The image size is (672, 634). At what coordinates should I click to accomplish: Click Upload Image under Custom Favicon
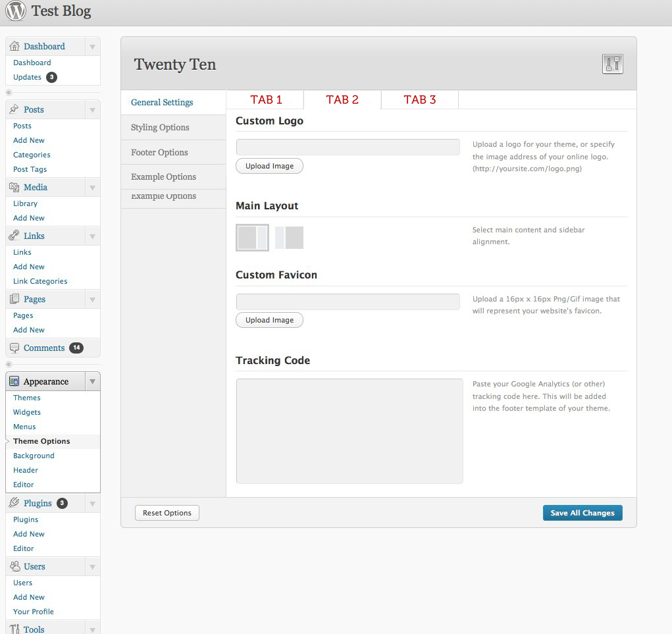tap(270, 320)
